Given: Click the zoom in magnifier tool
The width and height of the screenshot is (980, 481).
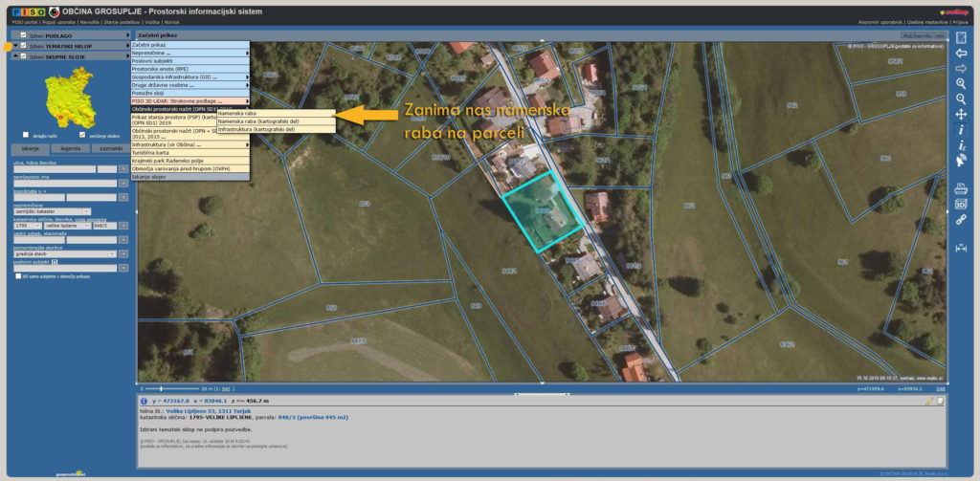Looking at the screenshot, I should tap(961, 83).
